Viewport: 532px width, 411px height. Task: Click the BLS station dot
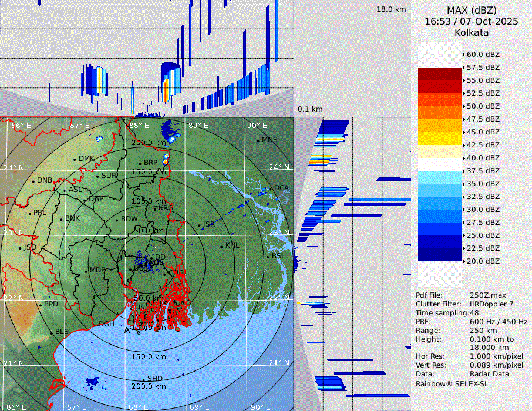click(x=51, y=332)
